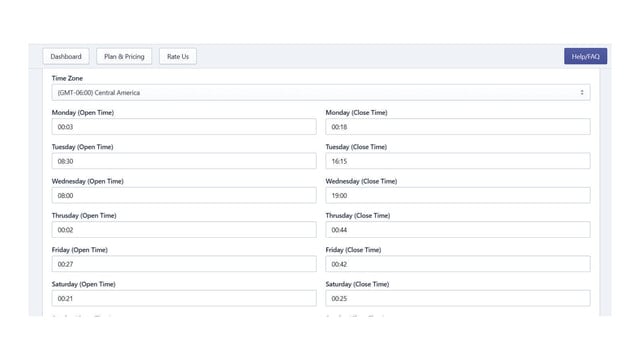
Task: Click the Monday (Close Time) label
Action: [x=356, y=113]
